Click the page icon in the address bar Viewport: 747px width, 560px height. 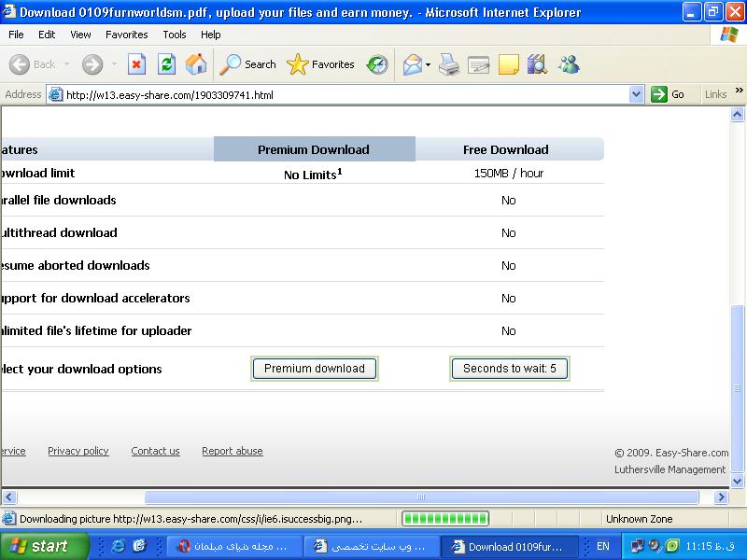(x=56, y=94)
